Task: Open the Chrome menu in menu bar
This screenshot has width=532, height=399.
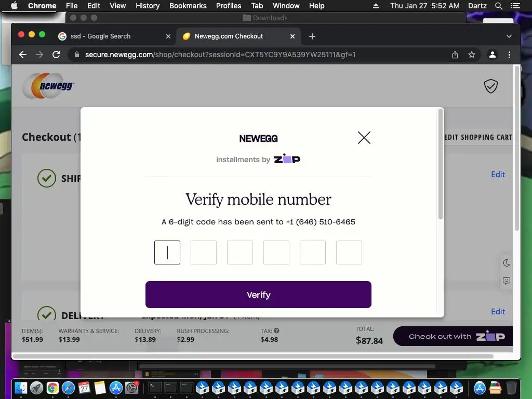Action: 42,6
